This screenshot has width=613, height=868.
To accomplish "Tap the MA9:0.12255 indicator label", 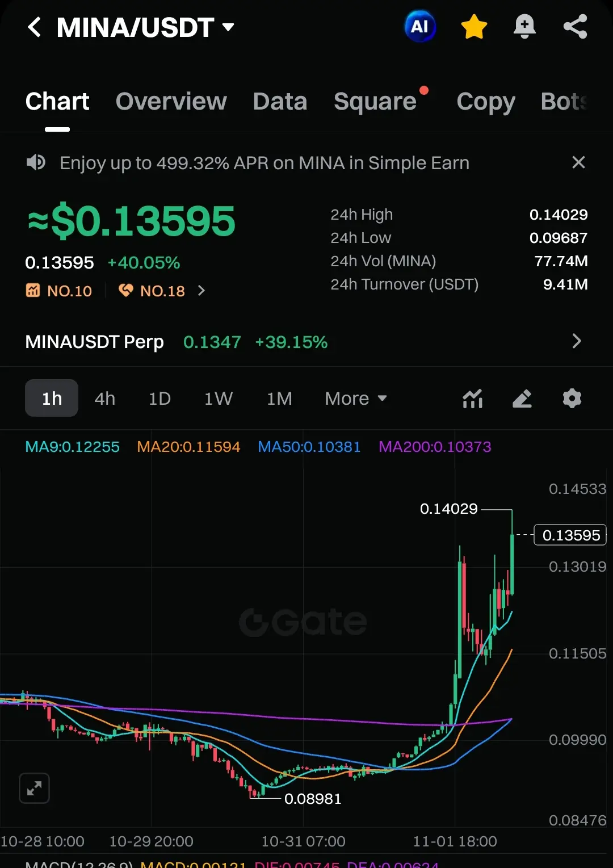I will pos(73,447).
